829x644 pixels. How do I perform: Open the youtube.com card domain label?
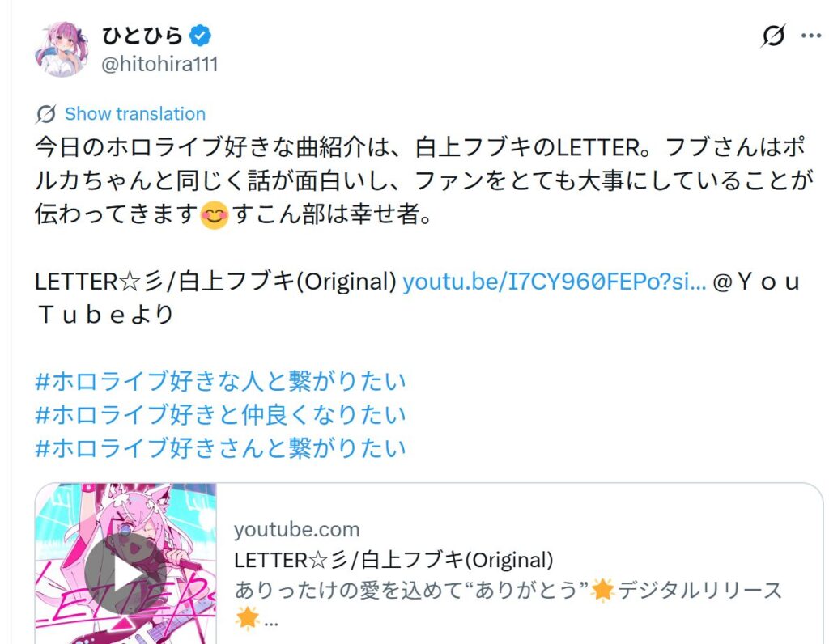pos(297,530)
